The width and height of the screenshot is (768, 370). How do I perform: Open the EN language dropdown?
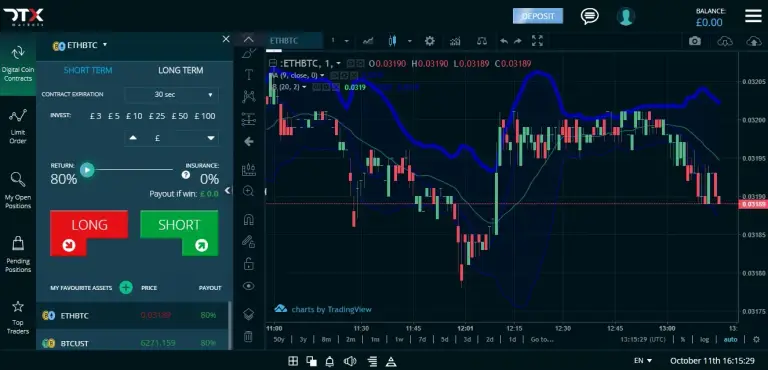point(643,361)
